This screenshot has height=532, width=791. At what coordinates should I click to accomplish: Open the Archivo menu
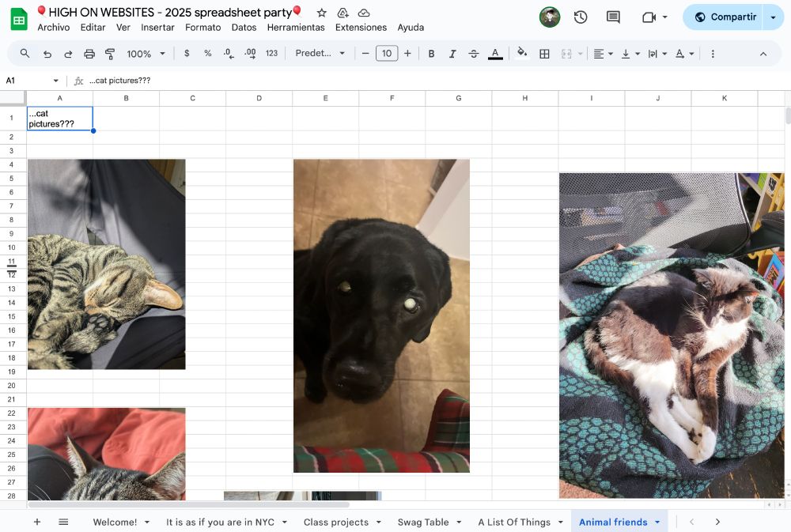tap(54, 27)
